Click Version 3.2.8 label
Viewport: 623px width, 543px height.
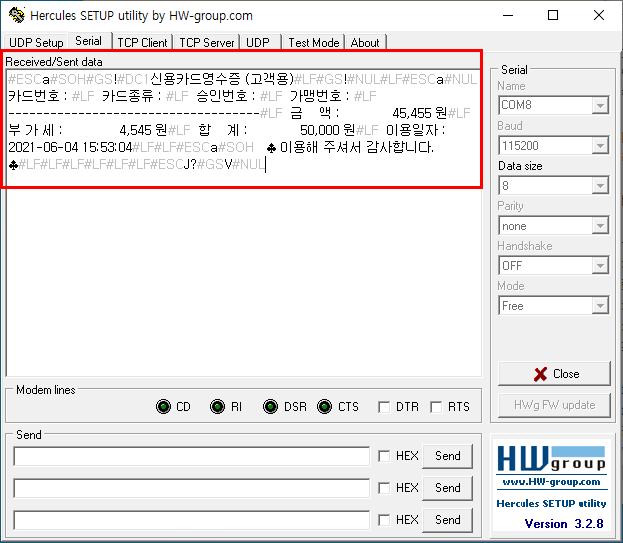coord(564,524)
